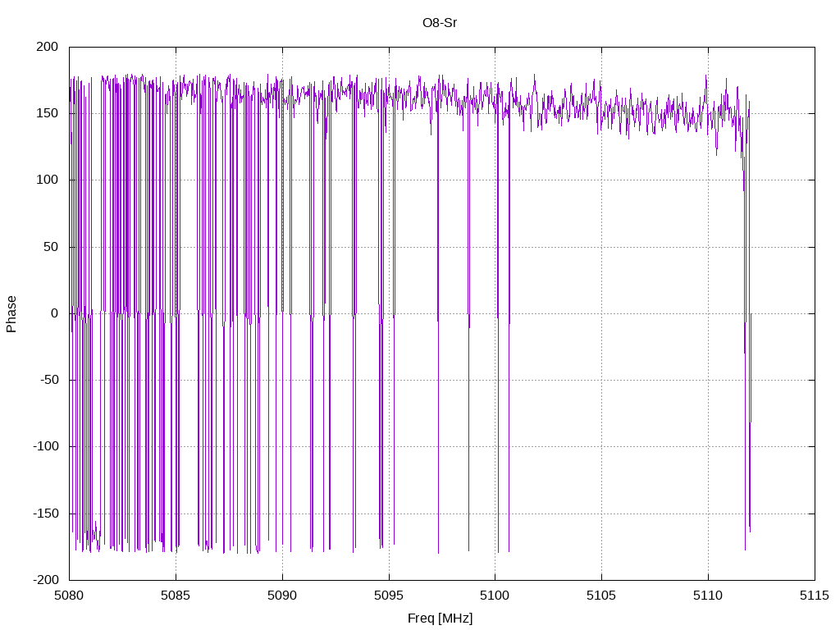
Task: Click the y-axis tick value -100
Action: [x=46, y=446]
